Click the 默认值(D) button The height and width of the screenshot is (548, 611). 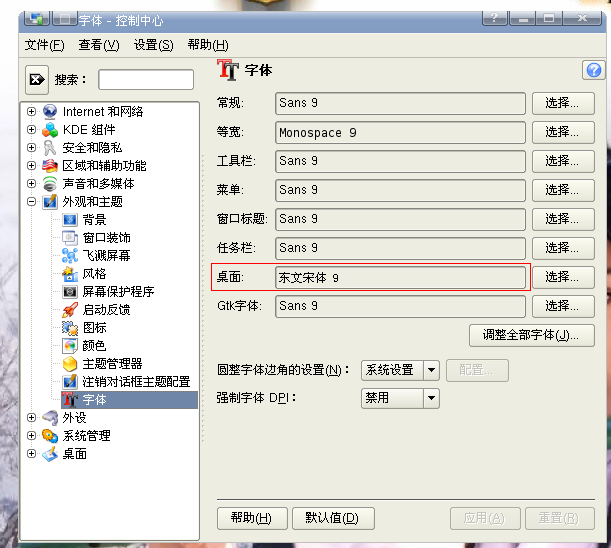point(333,518)
